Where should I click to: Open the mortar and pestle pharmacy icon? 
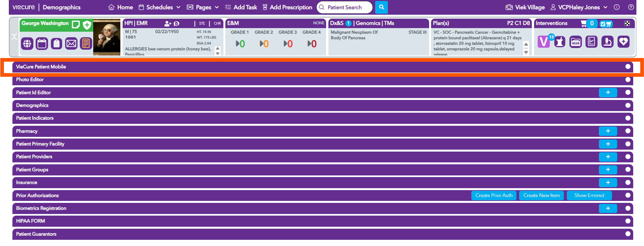560,42
